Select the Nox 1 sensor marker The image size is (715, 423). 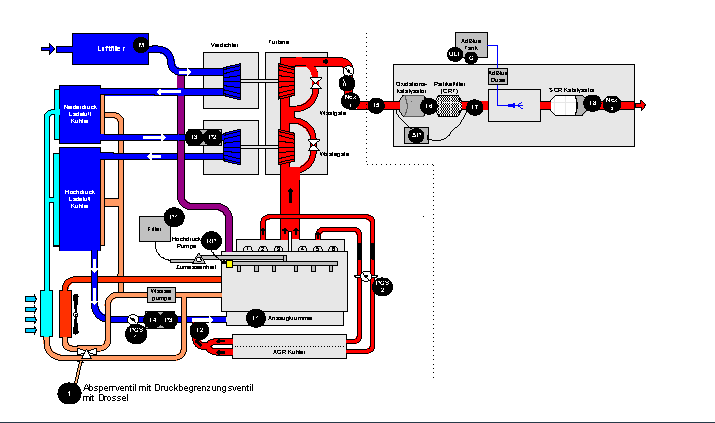350,101
